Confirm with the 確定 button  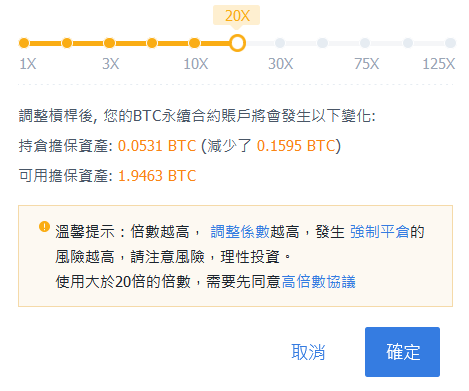click(x=402, y=352)
